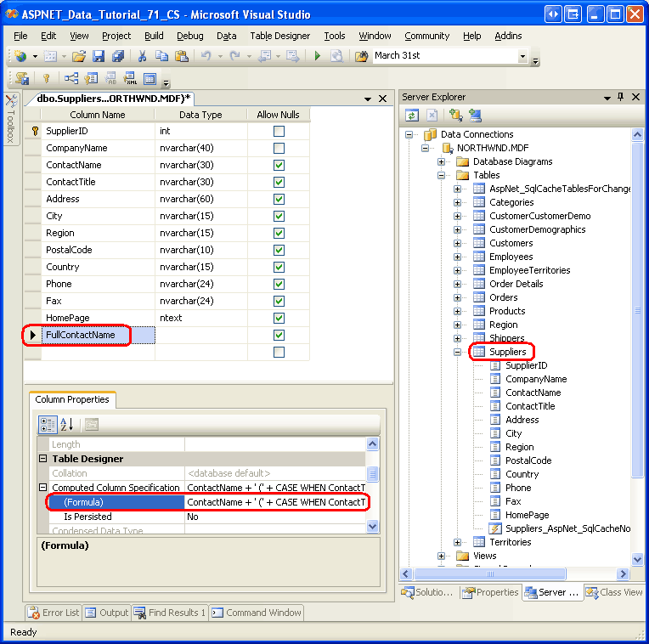Click the Cut scissors icon

[x=142, y=56]
